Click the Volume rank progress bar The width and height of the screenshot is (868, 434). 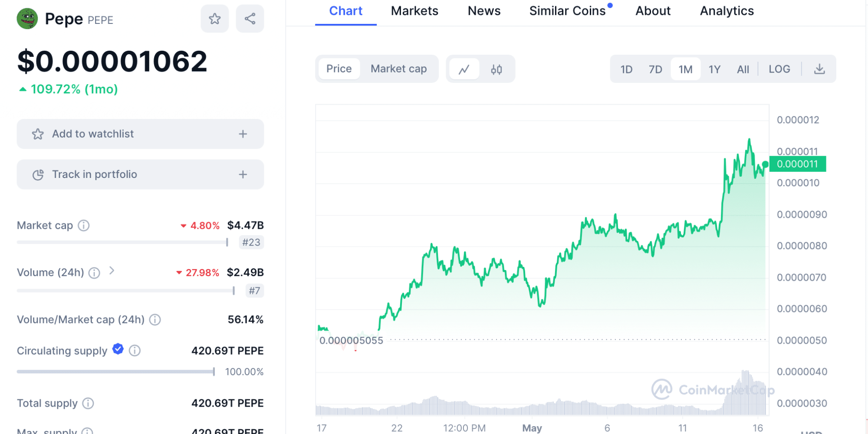(126, 290)
